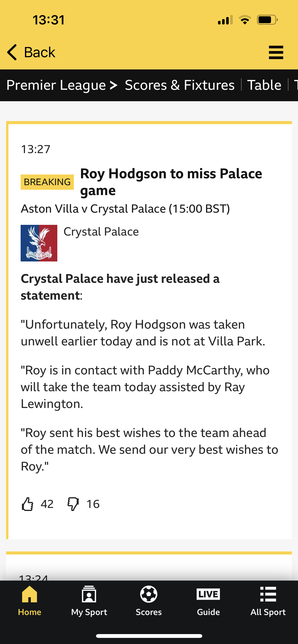
Task: Go to the Home tab
Action: pos(30,601)
